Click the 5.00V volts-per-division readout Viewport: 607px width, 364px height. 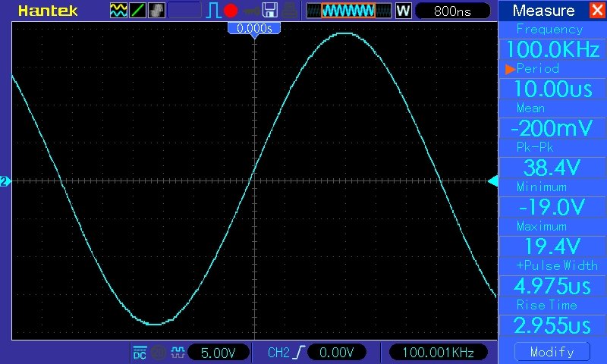tap(219, 353)
